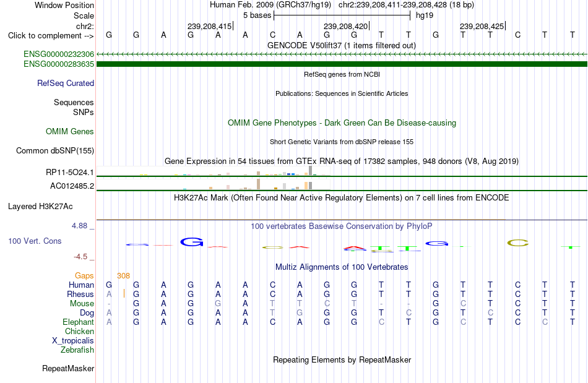Click the dbSNP release 155 track title
Viewport: 588px width, 383px height.
click(342, 142)
